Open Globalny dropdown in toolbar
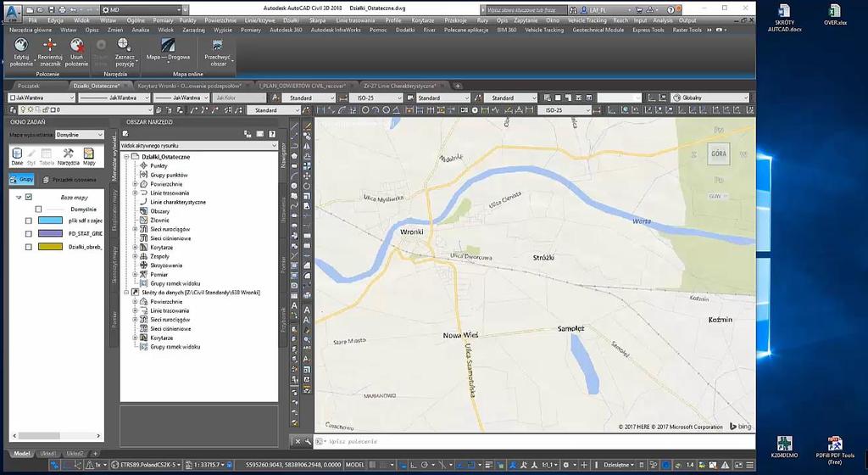868x475 pixels. 711,98
